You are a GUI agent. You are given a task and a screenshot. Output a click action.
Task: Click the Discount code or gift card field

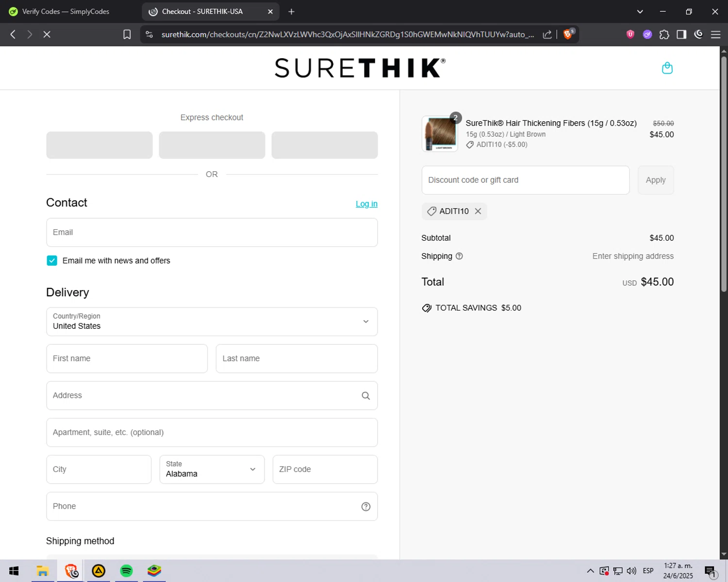[x=526, y=180]
